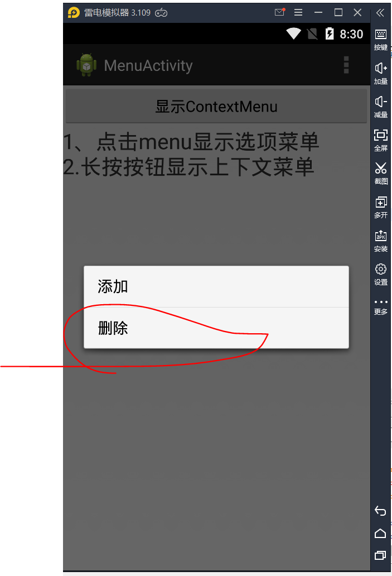392x576 pixels.
Task: Take a screenshot with 截图 scissors
Action: coord(381,174)
